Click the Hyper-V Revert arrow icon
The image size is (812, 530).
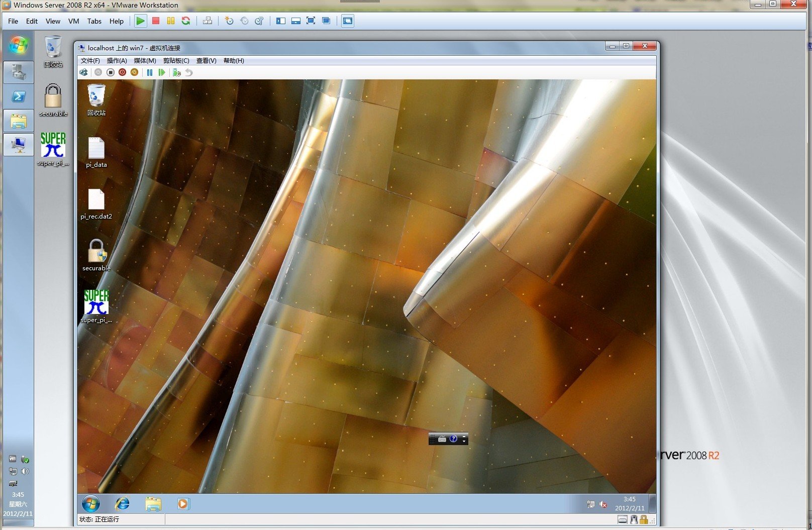click(x=189, y=72)
